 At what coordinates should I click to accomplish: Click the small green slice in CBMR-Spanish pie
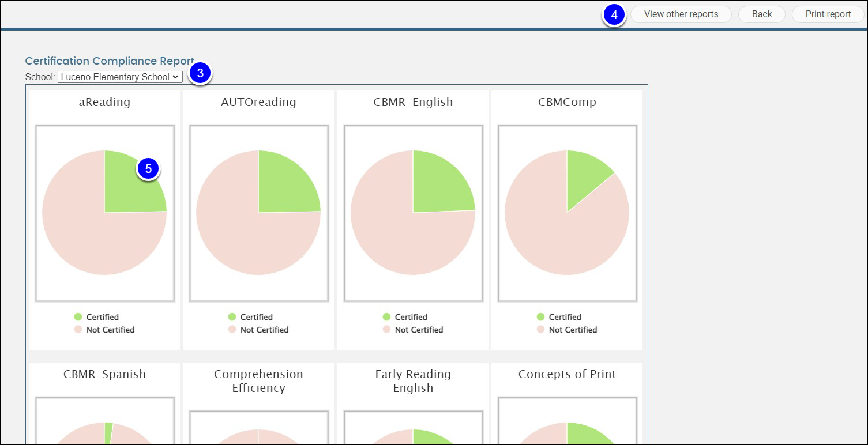[x=108, y=432]
